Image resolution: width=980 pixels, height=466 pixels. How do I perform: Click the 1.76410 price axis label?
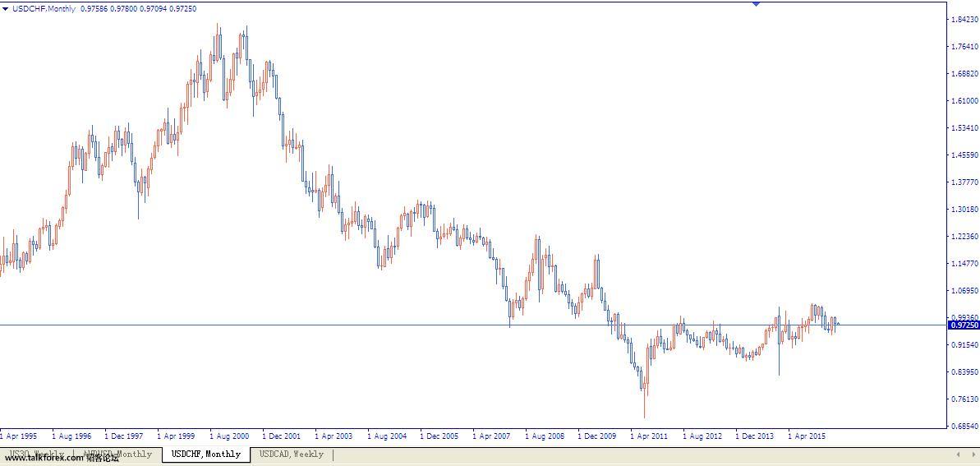(x=964, y=46)
